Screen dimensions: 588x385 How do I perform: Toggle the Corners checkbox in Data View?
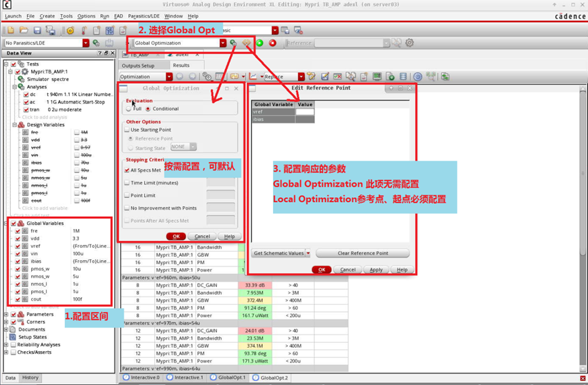[14, 322]
